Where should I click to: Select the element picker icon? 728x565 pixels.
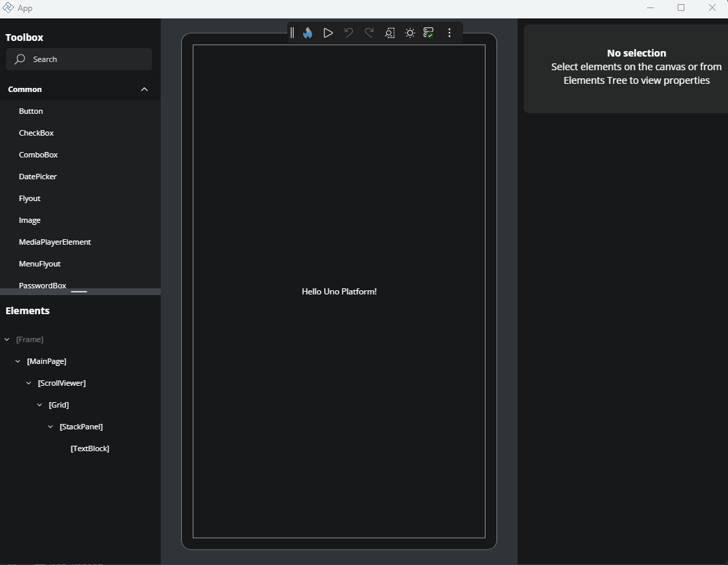pos(389,32)
